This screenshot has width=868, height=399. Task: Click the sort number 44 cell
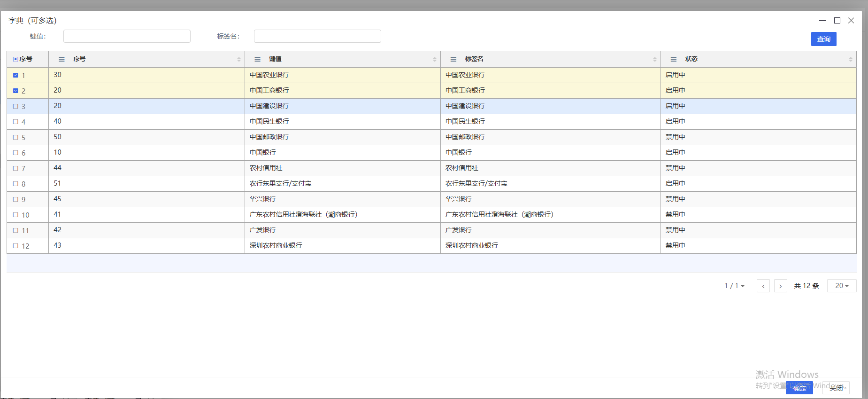[x=146, y=168]
